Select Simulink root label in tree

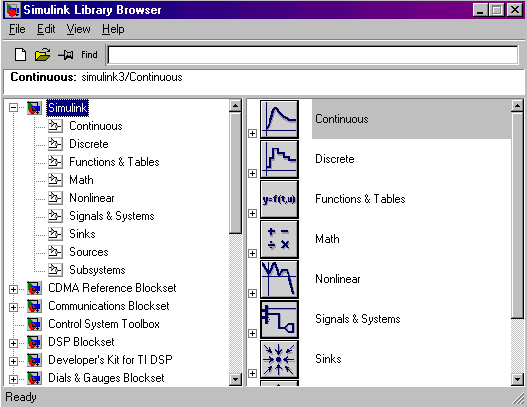point(68,108)
